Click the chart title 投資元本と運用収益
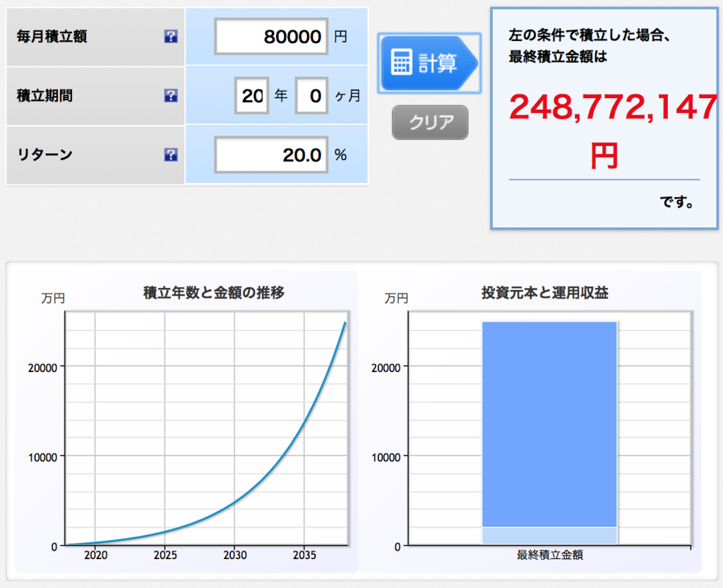The width and height of the screenshot is (723, 588). (545, 293)
